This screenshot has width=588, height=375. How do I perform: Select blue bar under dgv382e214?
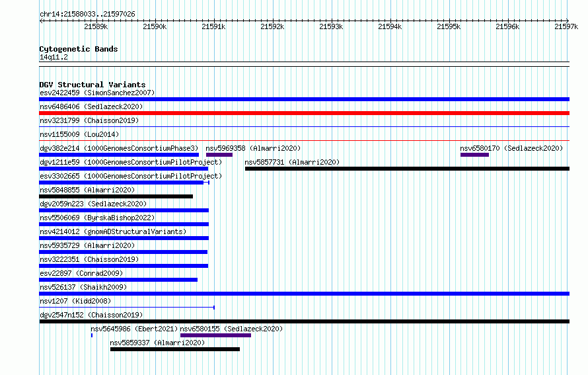(x=119, y=155)
